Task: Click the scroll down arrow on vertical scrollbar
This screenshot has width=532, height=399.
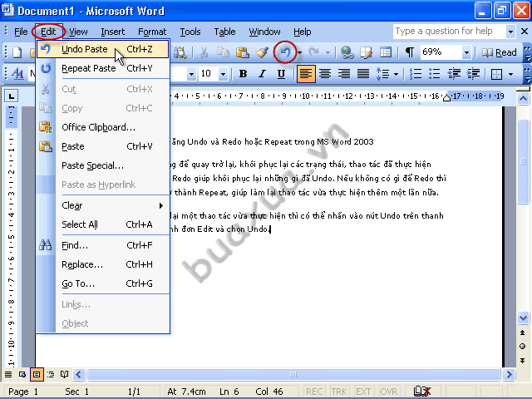Action: pyautogui.click(x=523, y=318)
